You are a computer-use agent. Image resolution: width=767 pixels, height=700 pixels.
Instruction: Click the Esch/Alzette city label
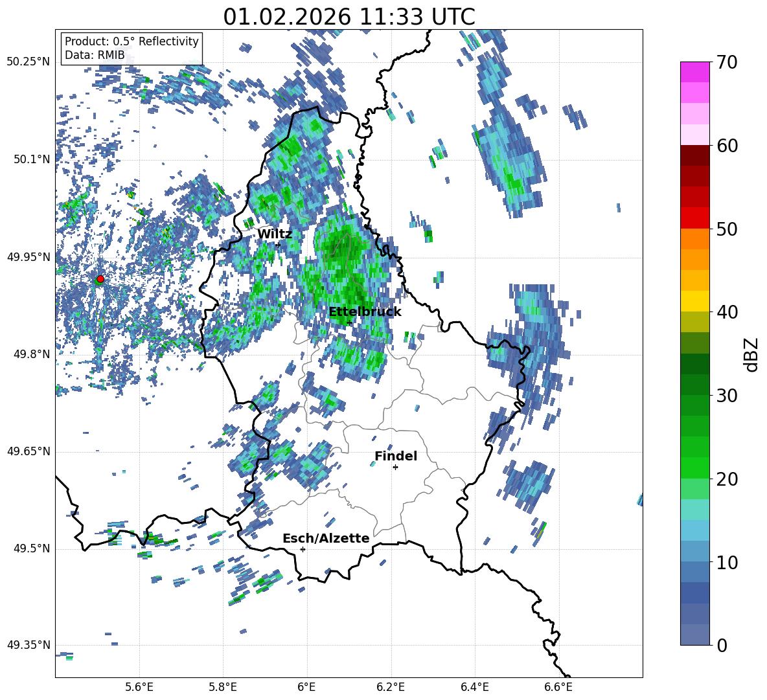coord(326,539)
